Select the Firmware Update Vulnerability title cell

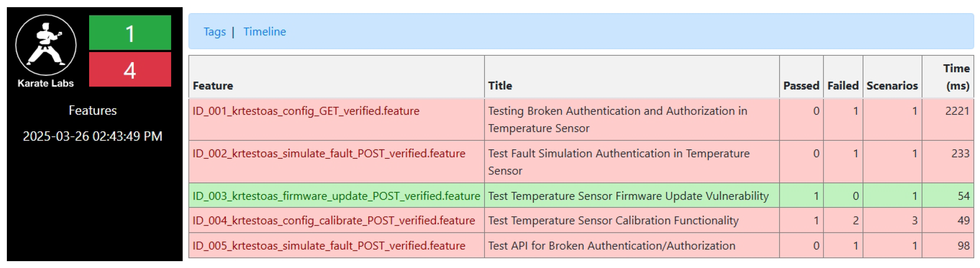[628, 196]
